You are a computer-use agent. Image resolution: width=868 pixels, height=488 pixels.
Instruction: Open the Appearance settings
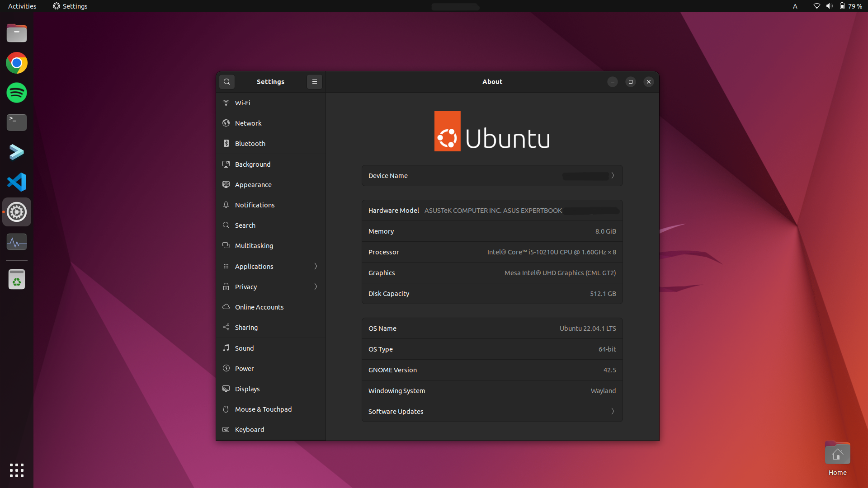pyautogui.click(x=253, y=184)
